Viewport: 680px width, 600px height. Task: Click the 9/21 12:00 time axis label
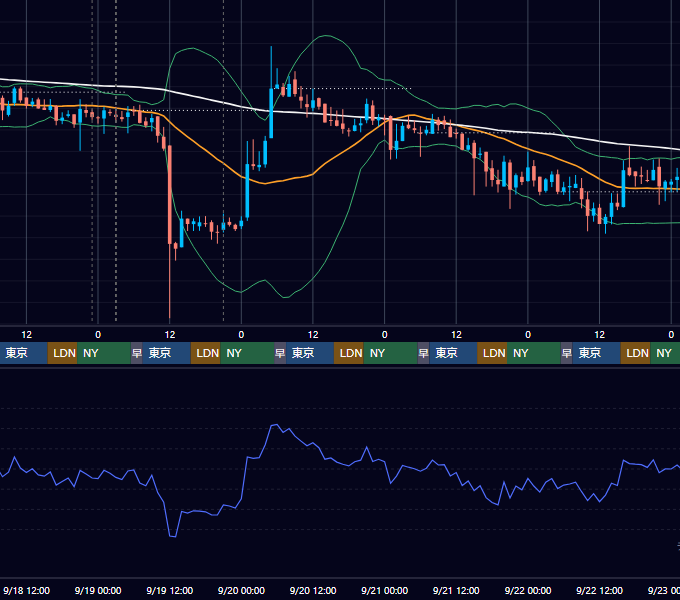coord(456,590)
